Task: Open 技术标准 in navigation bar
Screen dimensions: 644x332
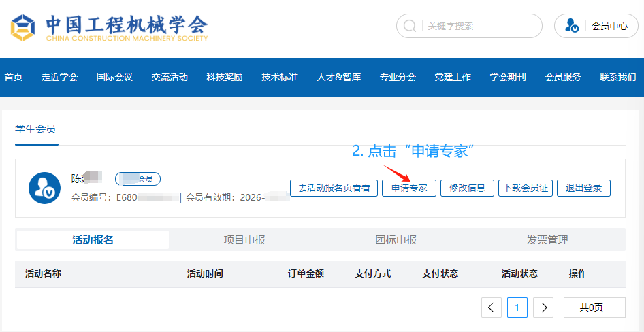Action: pyautogui.click(x=280, y=77)
